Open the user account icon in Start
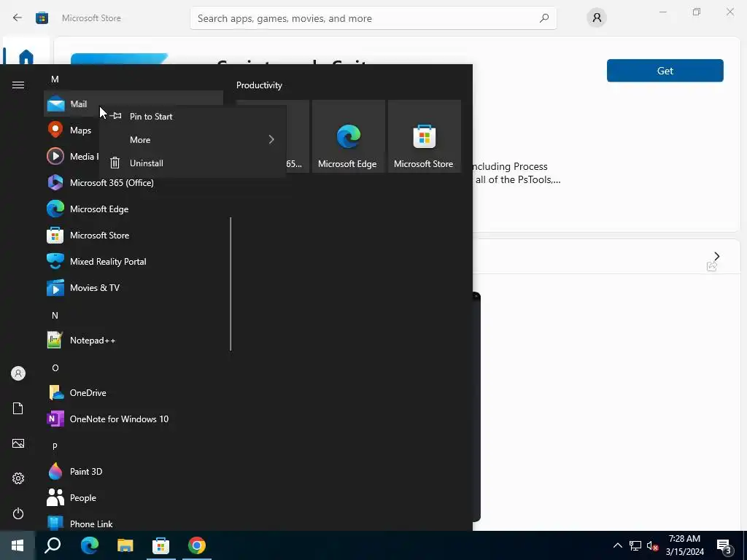 [18, 373]
